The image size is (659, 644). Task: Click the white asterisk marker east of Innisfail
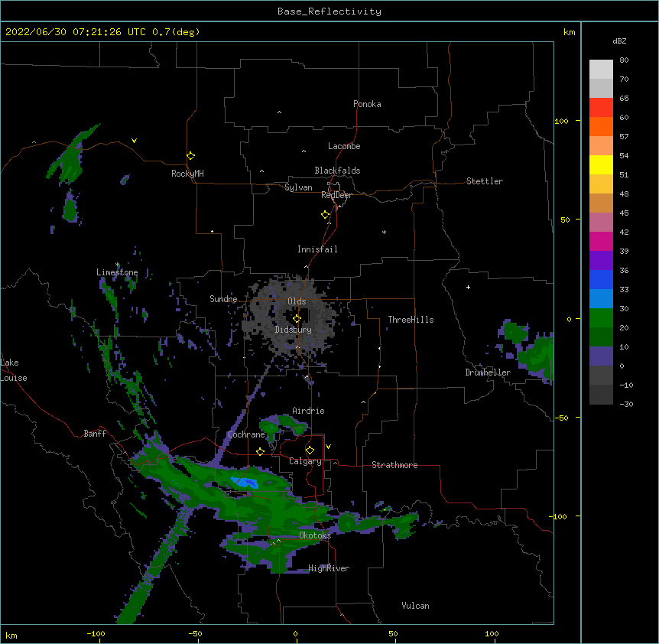(384, 232)
